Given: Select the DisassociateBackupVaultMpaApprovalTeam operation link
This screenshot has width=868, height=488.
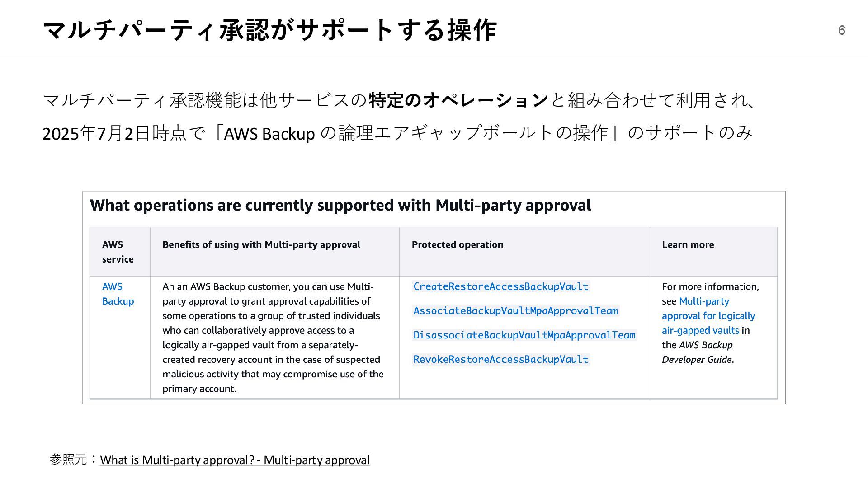Looking at the screenshot, I should coord(524,335).
